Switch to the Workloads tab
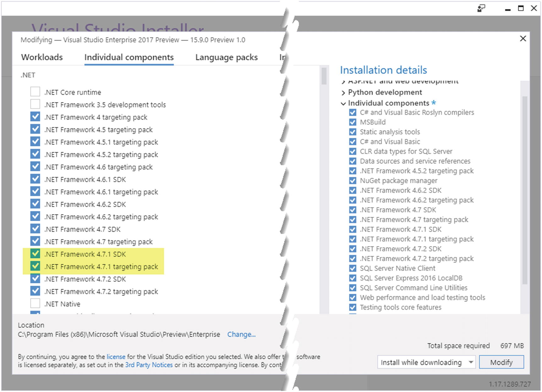This screenshot has height=392, width=542. 42,57
